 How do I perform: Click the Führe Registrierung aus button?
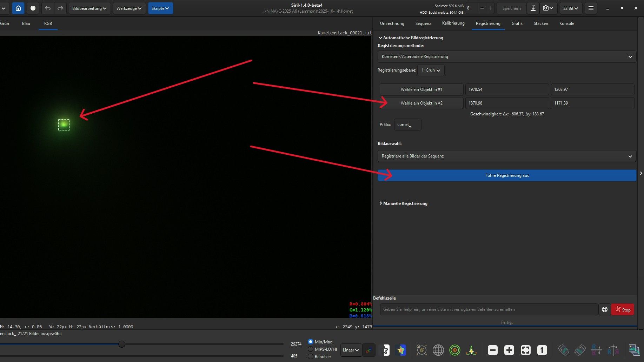[x=506, y=175]
